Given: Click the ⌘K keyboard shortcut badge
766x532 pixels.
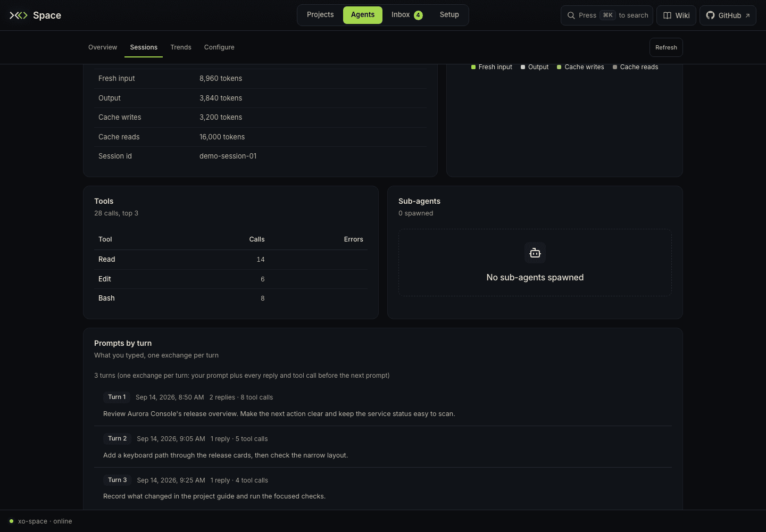Looking at the screenshot, I should 607,15.
